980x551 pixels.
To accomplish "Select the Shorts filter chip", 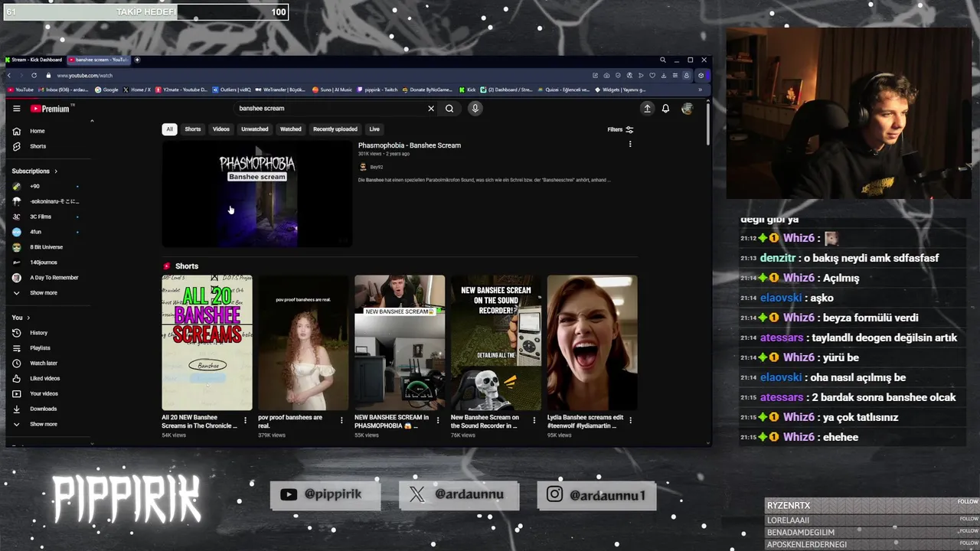I will point(193,129).
